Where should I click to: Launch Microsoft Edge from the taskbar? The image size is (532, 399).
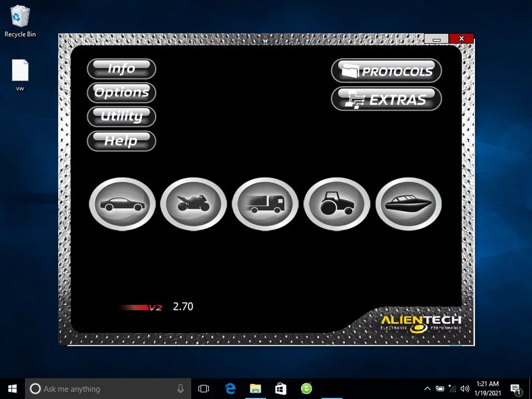(x=230, y=389)
